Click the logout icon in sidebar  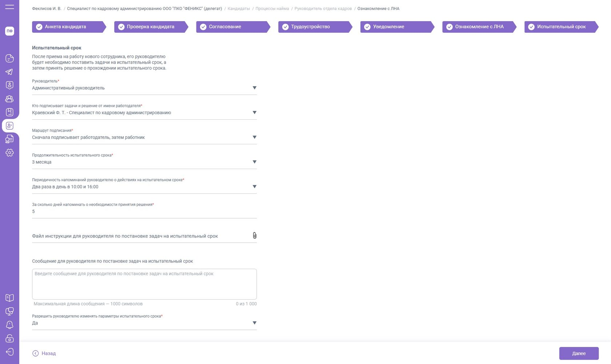point(9,352)
